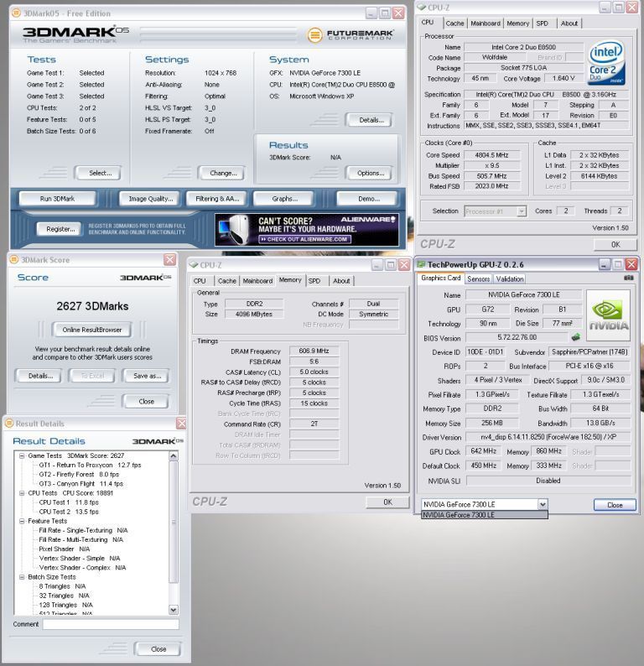Click Result Details scrollbar up arrow
The image size is (644, 666).
coord(174,456)
